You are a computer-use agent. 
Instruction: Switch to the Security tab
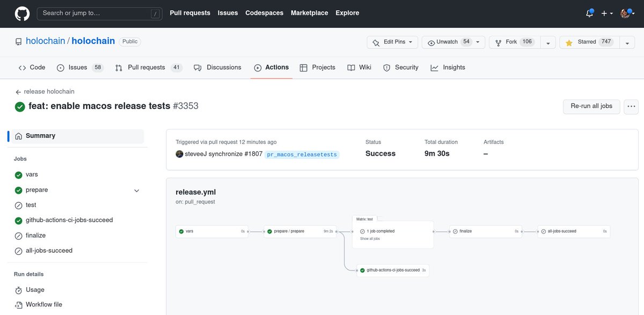click(x=401, y=68)
